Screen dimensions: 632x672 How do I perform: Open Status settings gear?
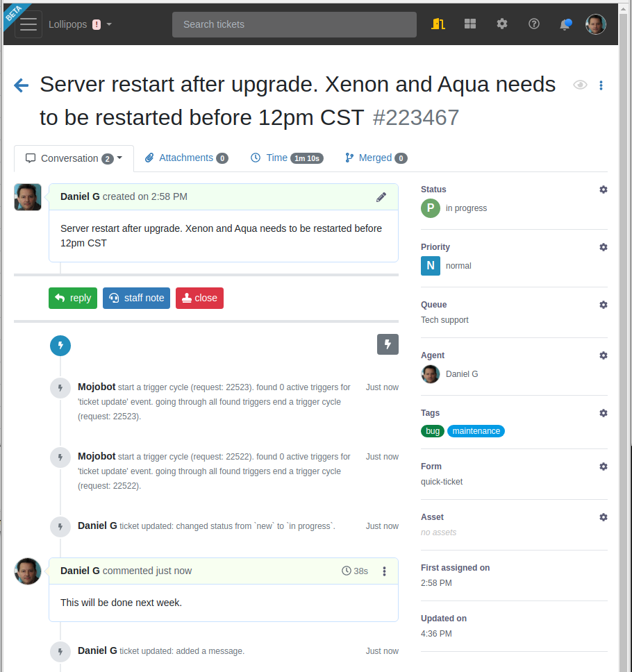point(604,190)
